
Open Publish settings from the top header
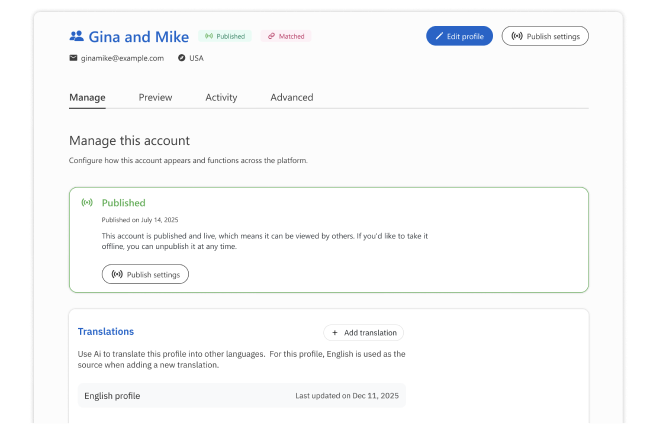click(545, 36)
